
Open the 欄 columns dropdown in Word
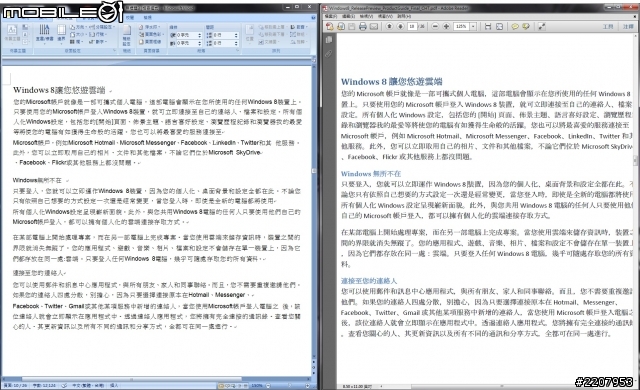tap(75, 42)
